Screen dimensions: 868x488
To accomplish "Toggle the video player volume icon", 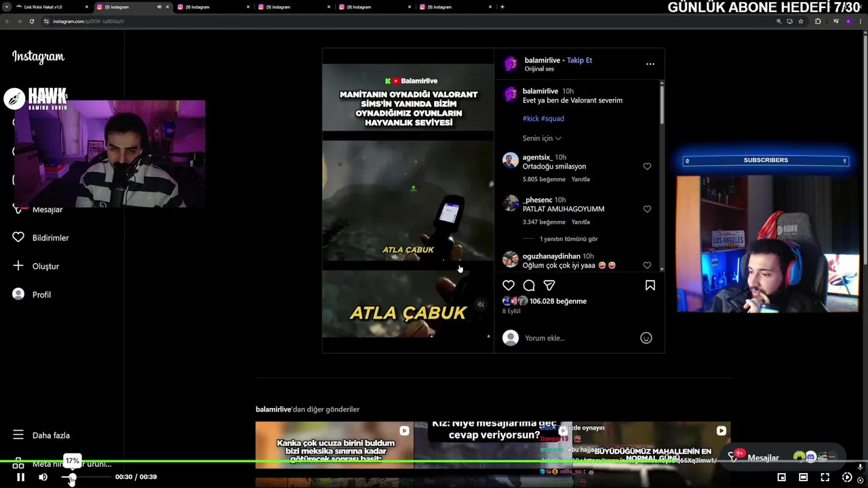I will (43, 477).
